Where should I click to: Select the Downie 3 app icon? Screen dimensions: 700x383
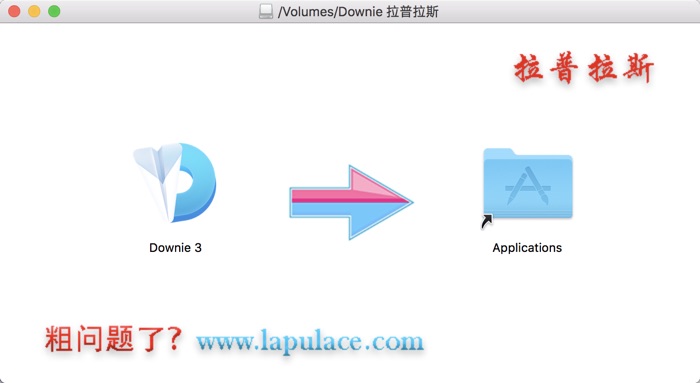(175, 183)
